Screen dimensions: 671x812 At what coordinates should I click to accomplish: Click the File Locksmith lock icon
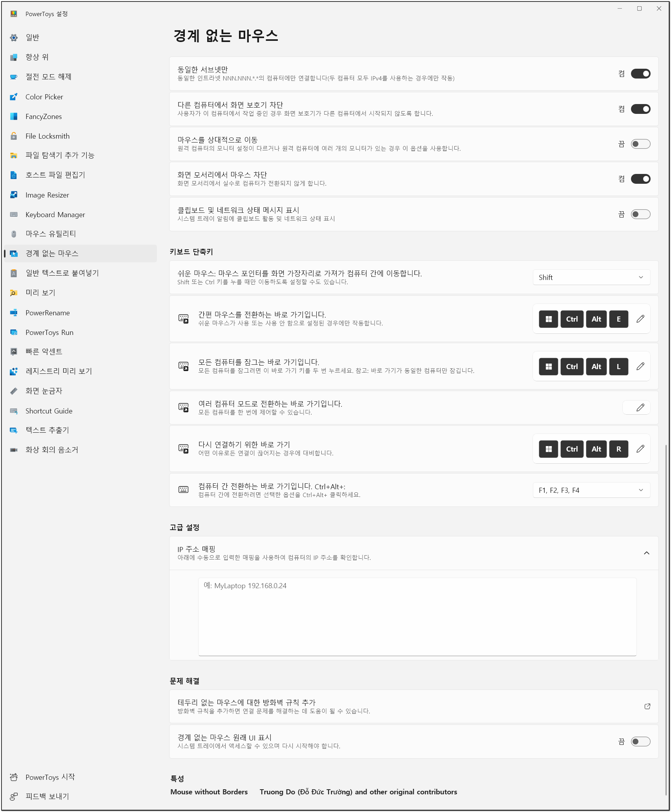click(x=14, y=136)
